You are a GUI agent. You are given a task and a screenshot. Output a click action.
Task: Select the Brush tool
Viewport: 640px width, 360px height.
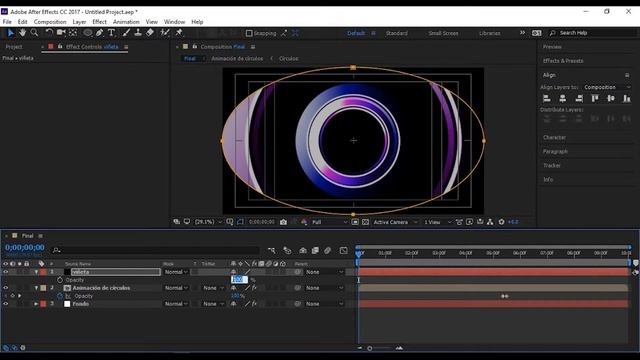coord(126,33)
